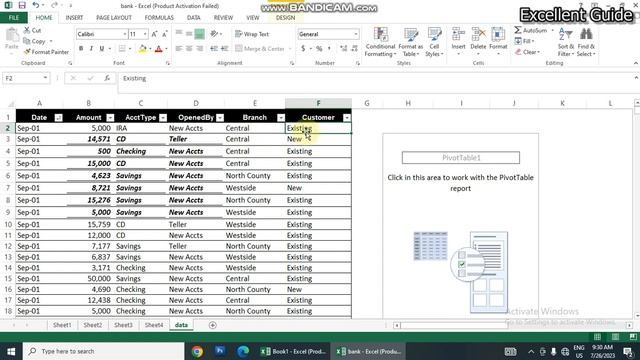Toggle Wrap Text

click(x=252, y=34)
